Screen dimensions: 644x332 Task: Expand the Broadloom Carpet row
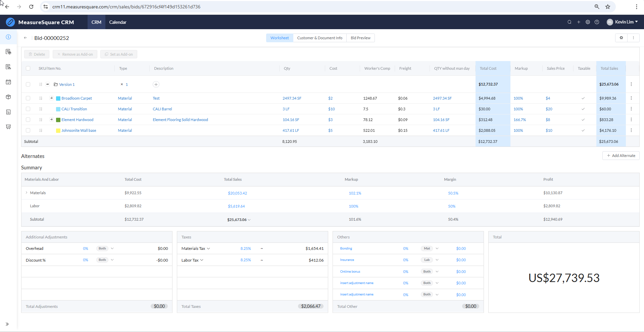click(x=51, y=98)
